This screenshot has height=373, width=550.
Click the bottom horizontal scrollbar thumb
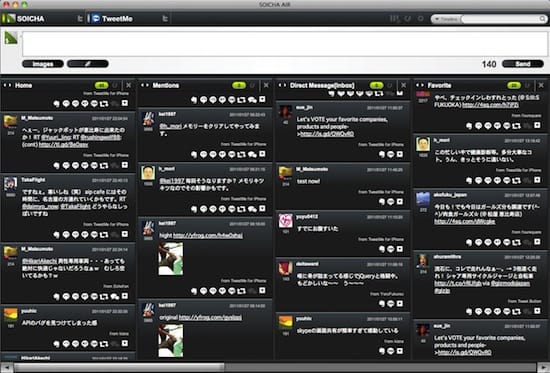pos(119,368)
